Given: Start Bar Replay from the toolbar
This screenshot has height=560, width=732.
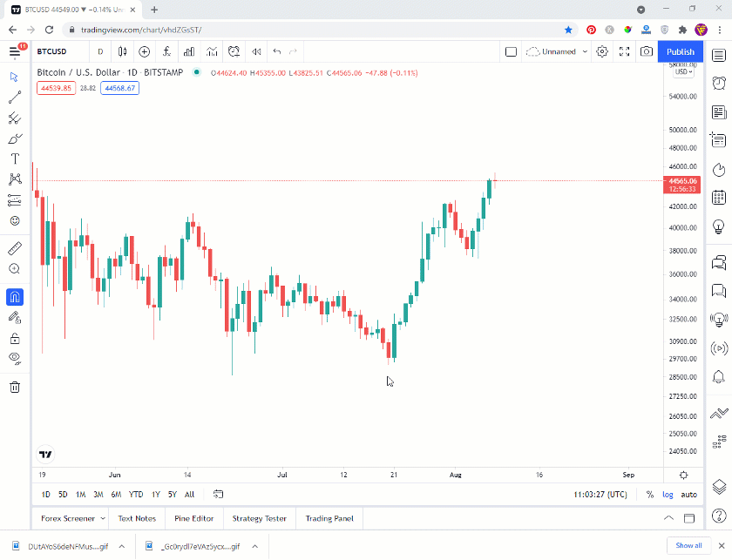Looking at the screenshot, I should (x=256, y=51).
